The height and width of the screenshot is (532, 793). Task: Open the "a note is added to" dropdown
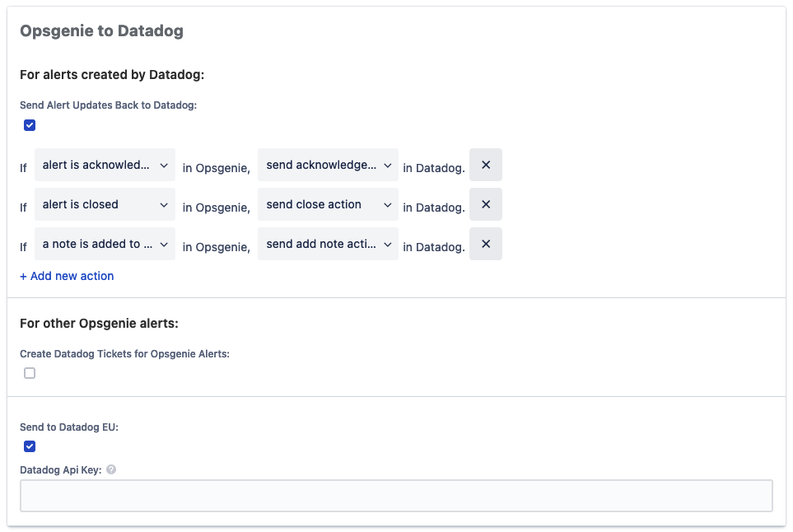coord(105,243)
